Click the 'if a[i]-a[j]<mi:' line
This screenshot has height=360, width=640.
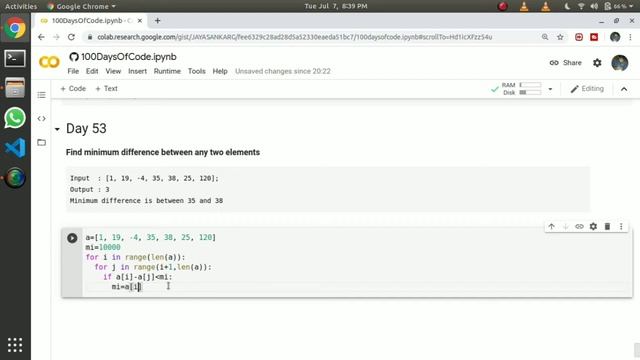pos(138,277)
